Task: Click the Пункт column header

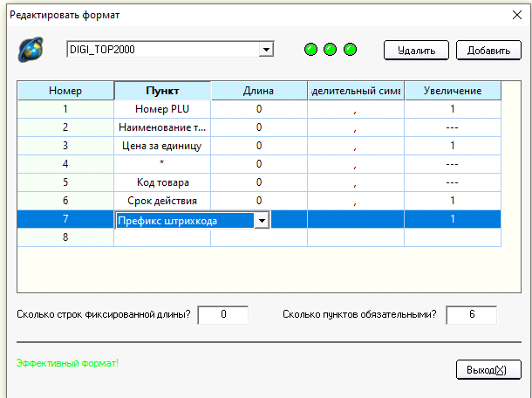Action: pos(162,91)
